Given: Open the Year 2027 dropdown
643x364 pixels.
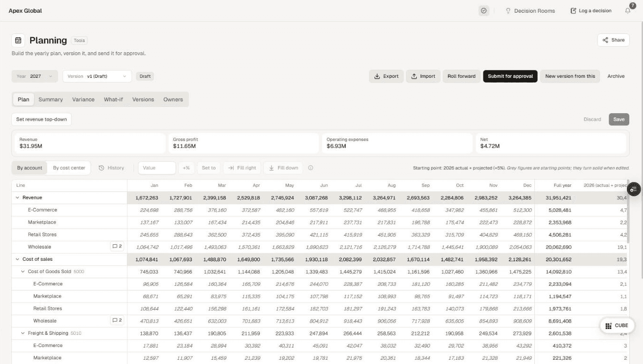Looking at the screenshot, I should (34, 76).
